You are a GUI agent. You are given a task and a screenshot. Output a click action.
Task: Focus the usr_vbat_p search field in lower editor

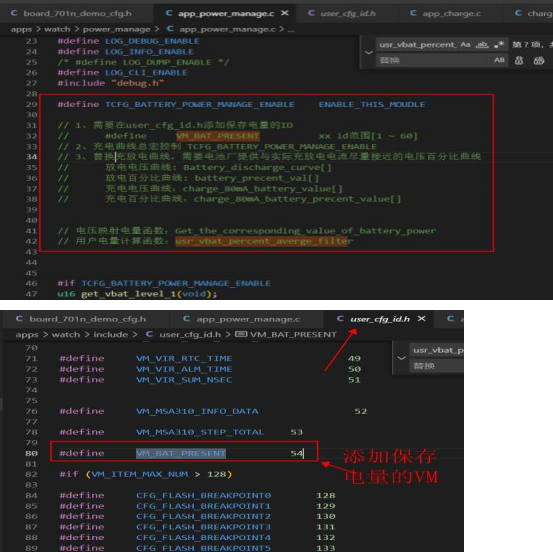pos(437,350)
